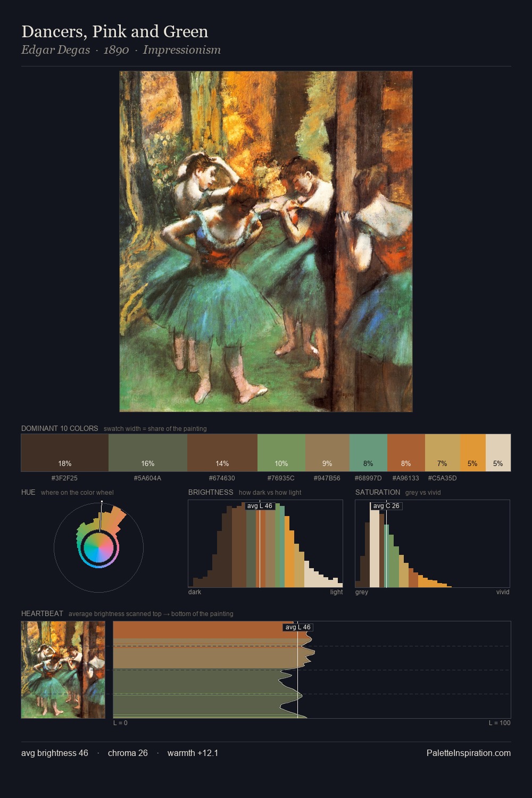Choose the 10% green swatch
The height and width of the screenshot is (798, 532).
pos(281,453)
